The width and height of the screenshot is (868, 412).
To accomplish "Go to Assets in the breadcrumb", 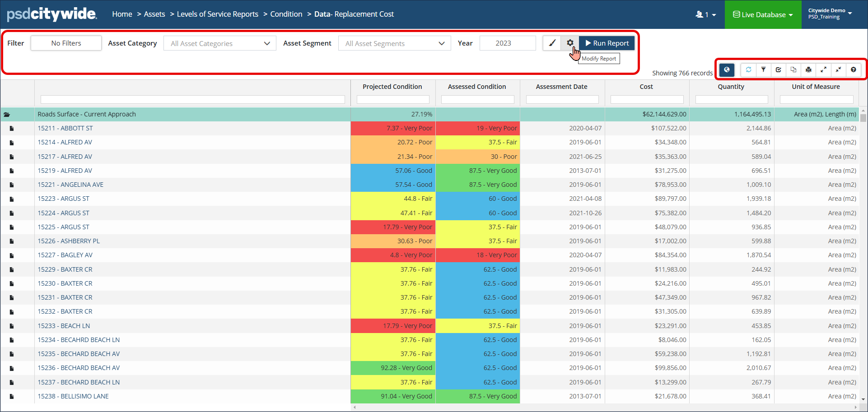I will tap(154, 14).
